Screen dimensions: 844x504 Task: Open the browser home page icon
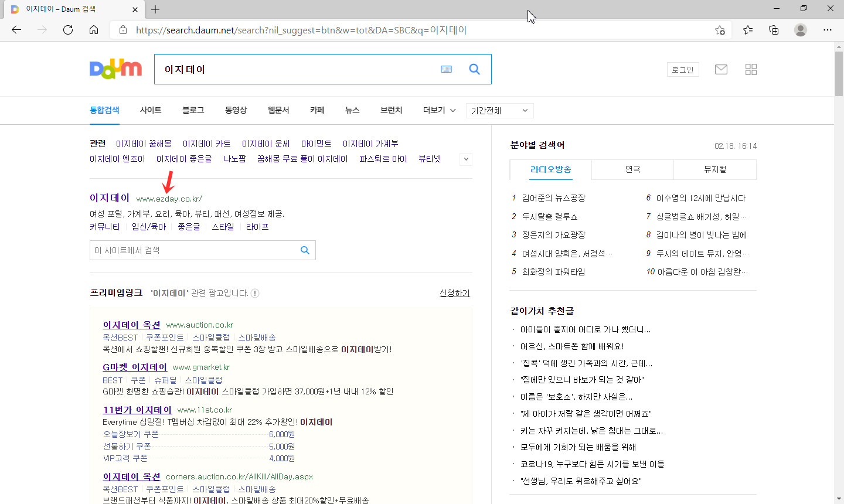94,30
